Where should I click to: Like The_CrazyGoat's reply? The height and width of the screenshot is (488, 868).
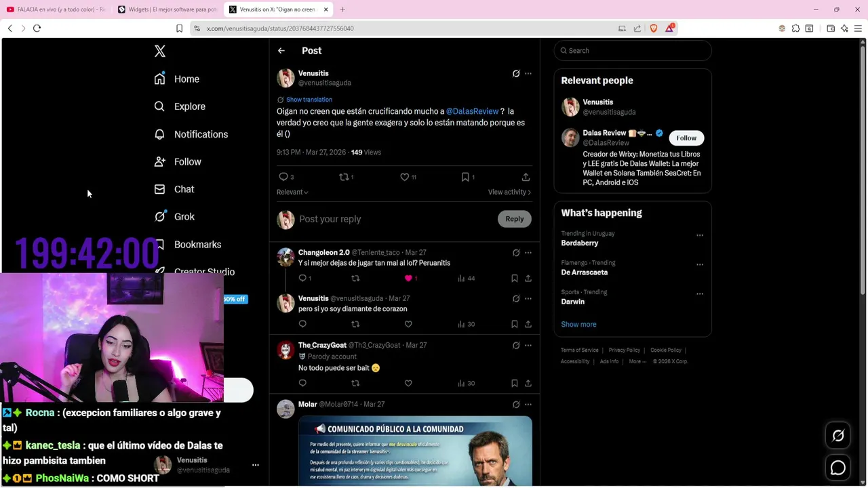click(408, 384)
